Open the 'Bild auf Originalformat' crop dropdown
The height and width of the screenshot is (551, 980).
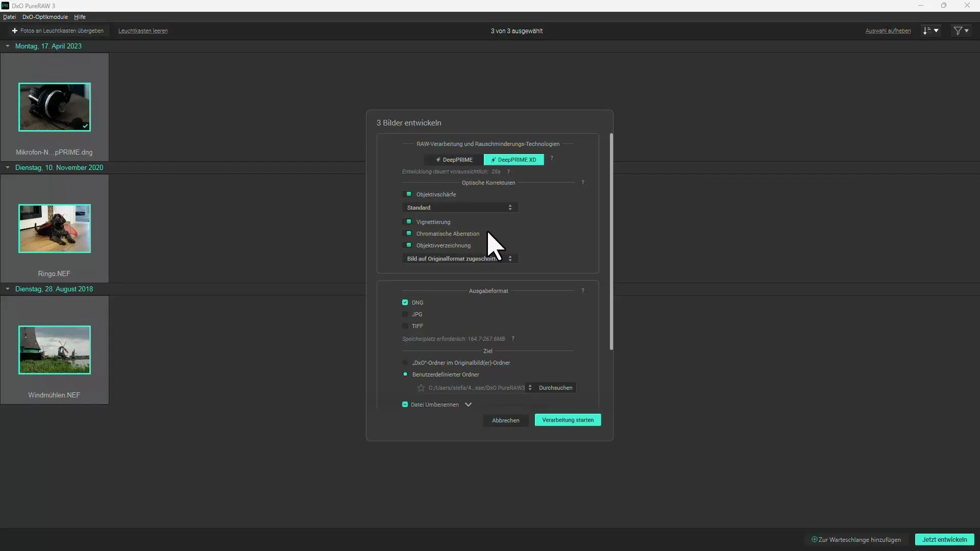(x=460, y=259)
